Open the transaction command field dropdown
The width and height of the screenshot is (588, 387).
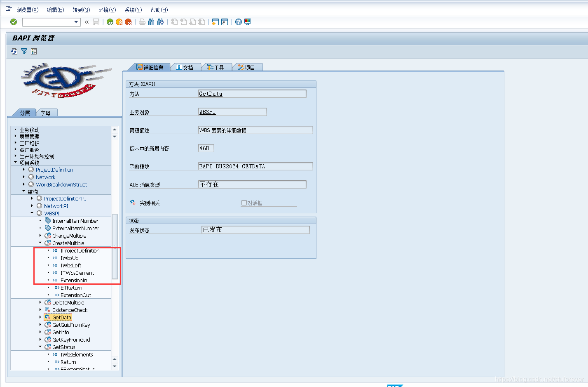point(76,22)
